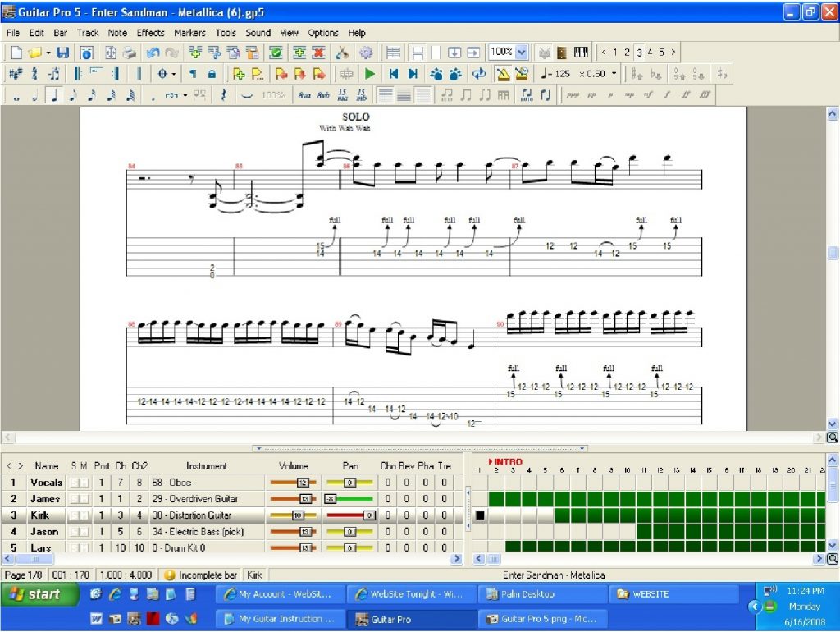Screen dimensions: 840x632
Task: Open the Options menu
Action: (323, 33)
